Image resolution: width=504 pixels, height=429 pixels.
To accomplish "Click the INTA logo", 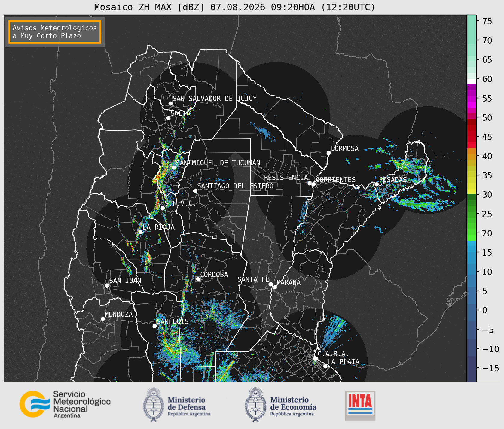I will [360, 405].
